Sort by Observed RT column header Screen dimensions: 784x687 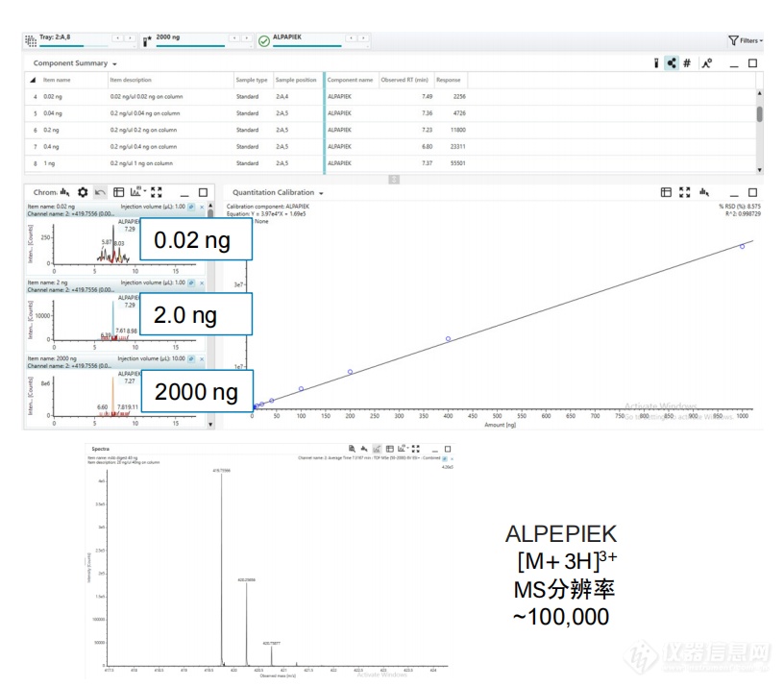click(x=404, y=80)
